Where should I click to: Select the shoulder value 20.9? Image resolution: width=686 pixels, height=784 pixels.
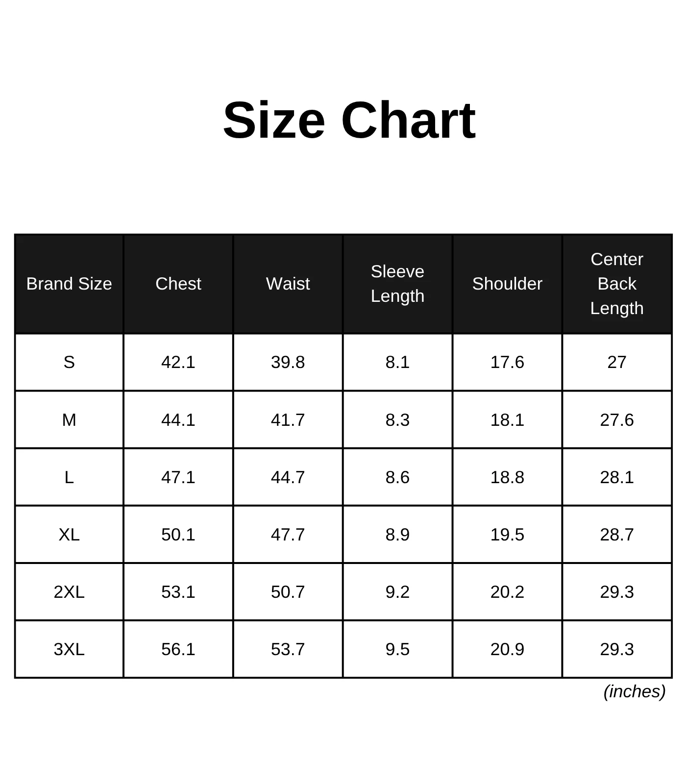click(507, 649)
